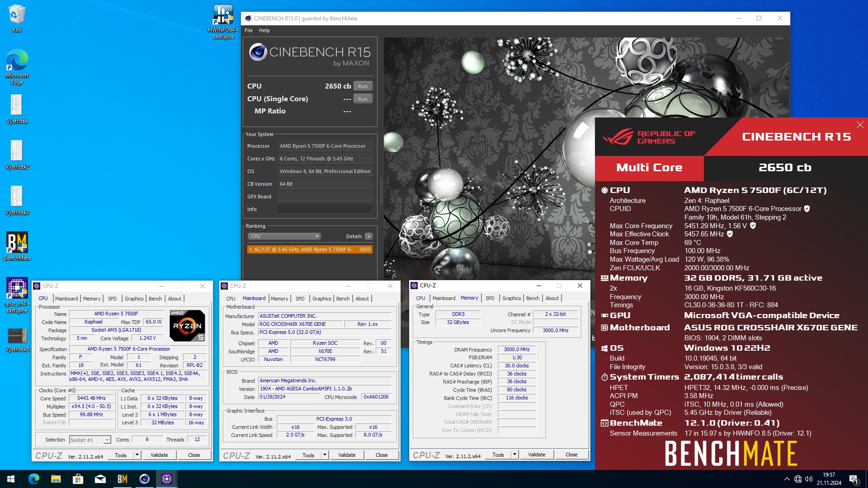Click the Ryzen 5 logo in CPU-Z
Viewport: 868px width, 488px height.
tap(187, 325)
